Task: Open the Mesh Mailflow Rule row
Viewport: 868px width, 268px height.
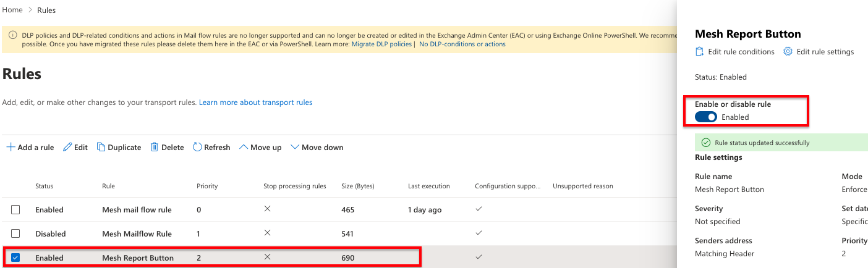Action: pos(137,233)
